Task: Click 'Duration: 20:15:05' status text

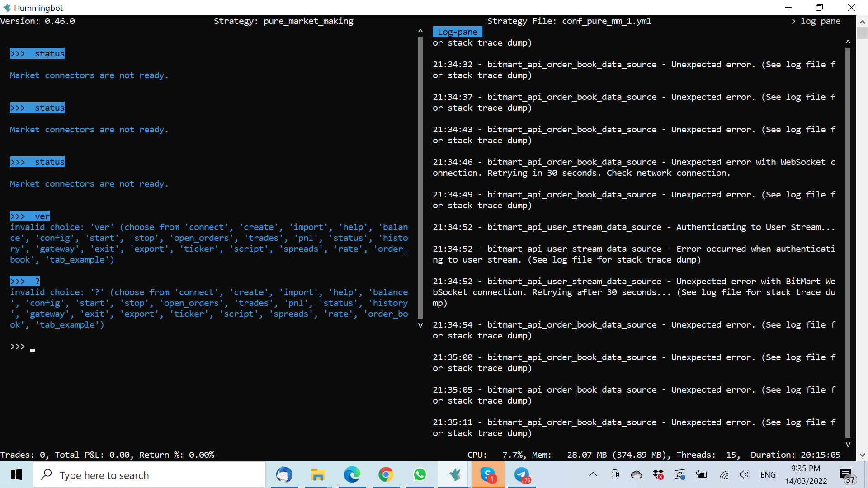Action: (796, 455)
